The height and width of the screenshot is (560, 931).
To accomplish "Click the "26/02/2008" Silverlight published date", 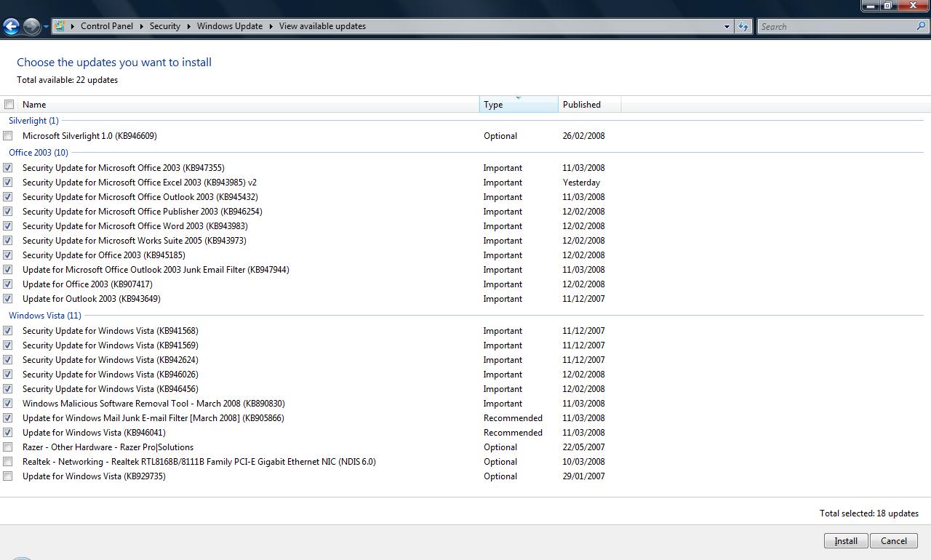I will pos(583,136).
